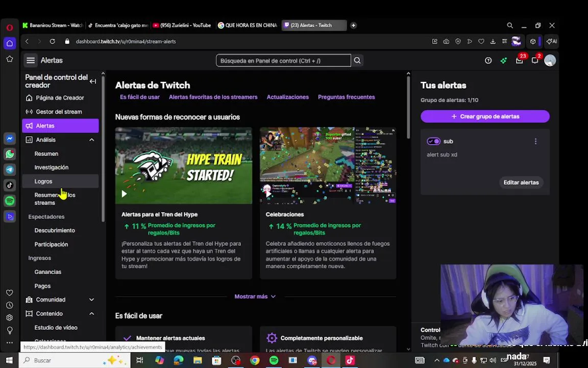The image size is (588, 368).
Task: Open the Actualizaciones link
Action: point(288,97)
